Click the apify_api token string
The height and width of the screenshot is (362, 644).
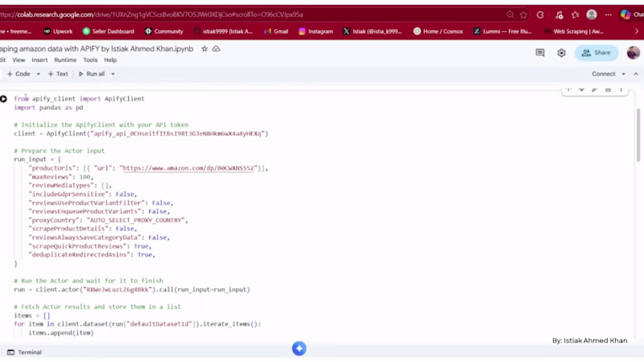coord(177,134)
